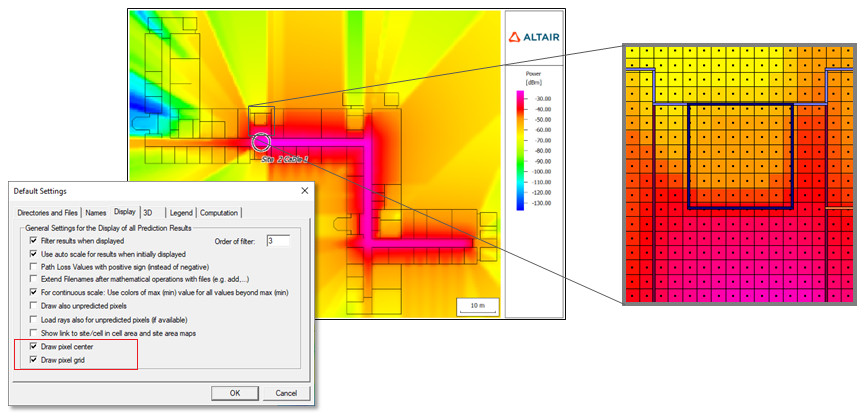
Task: Click the Altair logo icon
Action: pos(515,37)
